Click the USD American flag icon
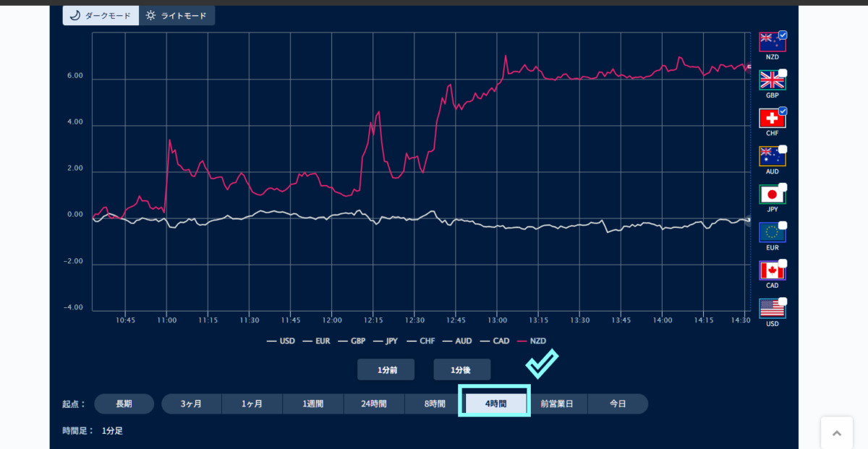 [x=770, y=309]
